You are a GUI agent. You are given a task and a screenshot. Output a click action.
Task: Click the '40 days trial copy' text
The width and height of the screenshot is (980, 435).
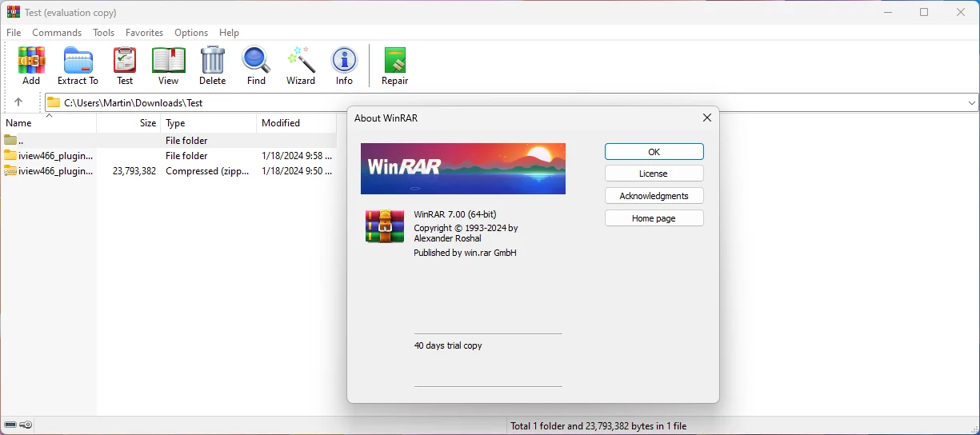click(448, 345)
